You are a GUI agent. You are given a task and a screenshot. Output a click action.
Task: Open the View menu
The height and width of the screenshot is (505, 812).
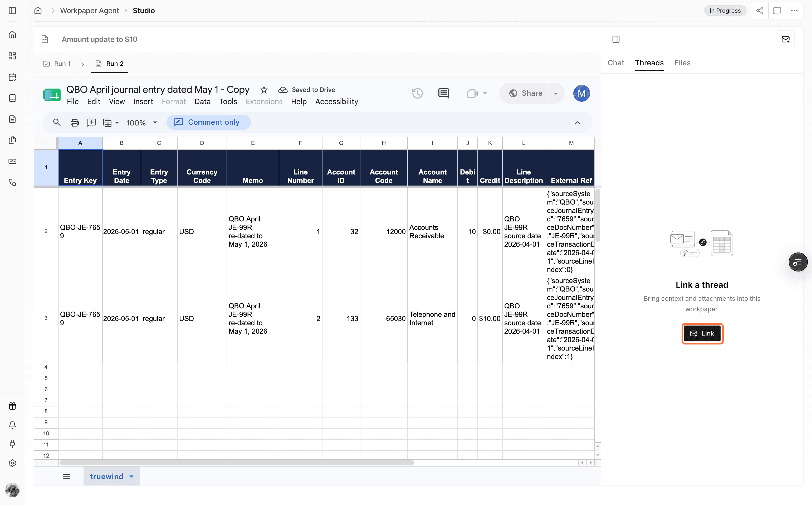coord(116,101)
